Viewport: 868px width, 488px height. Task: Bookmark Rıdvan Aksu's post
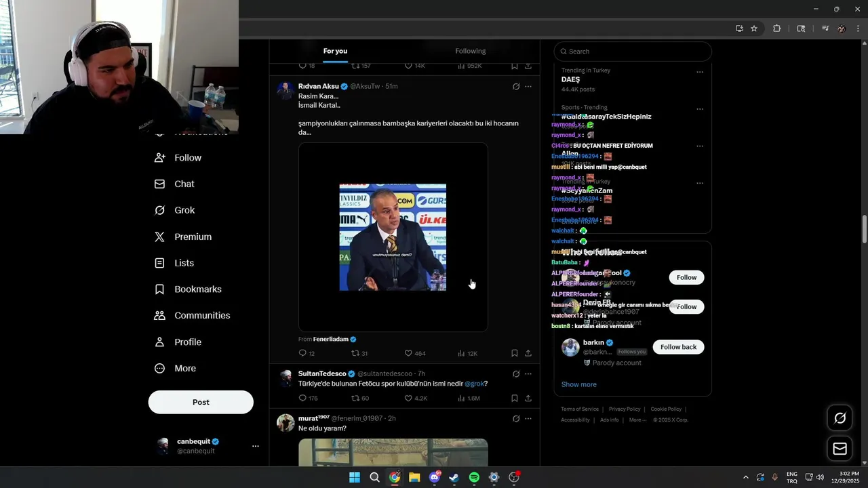[x=515, y=353]
